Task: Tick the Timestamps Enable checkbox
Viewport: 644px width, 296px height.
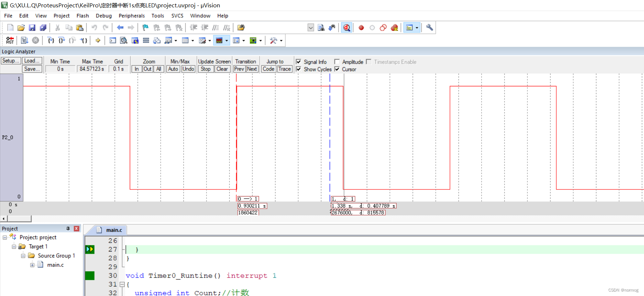Action: click(369, 62)
